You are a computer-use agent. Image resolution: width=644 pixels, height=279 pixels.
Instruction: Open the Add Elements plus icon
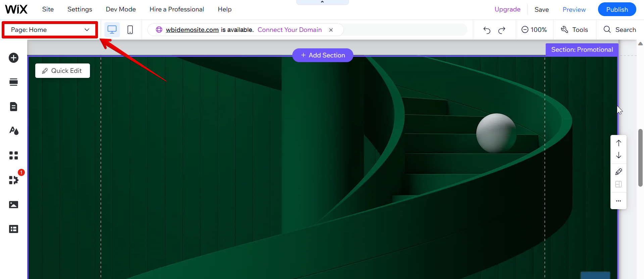click(13, 58)
